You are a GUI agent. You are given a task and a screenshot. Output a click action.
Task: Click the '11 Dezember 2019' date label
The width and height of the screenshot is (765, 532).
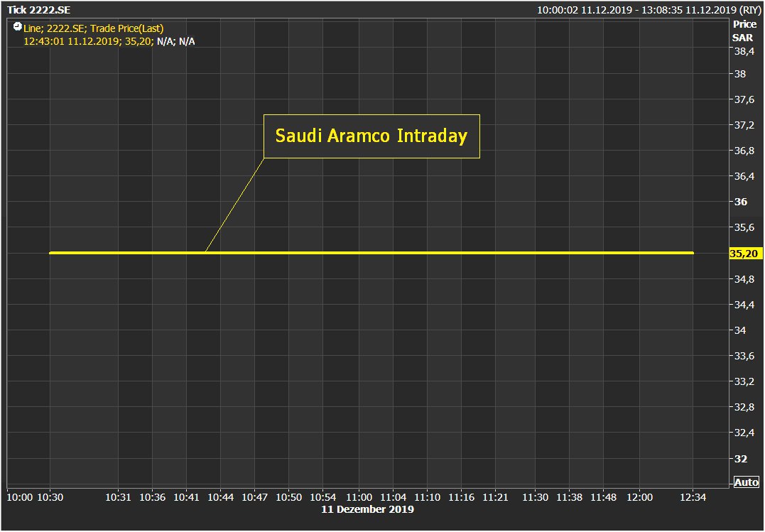[x=367, y=509]
